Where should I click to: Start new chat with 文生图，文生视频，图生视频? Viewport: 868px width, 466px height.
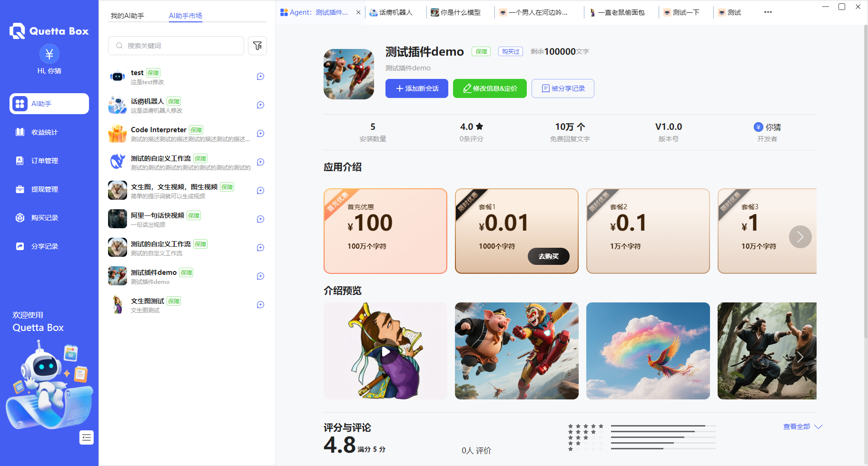tap(260, 191)
